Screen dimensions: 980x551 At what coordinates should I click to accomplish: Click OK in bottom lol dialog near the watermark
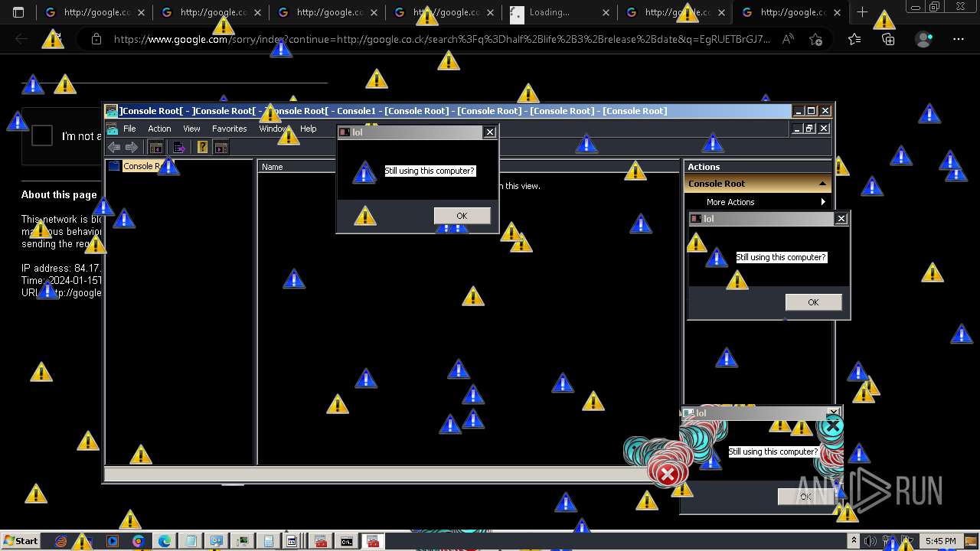click(805, 497)
